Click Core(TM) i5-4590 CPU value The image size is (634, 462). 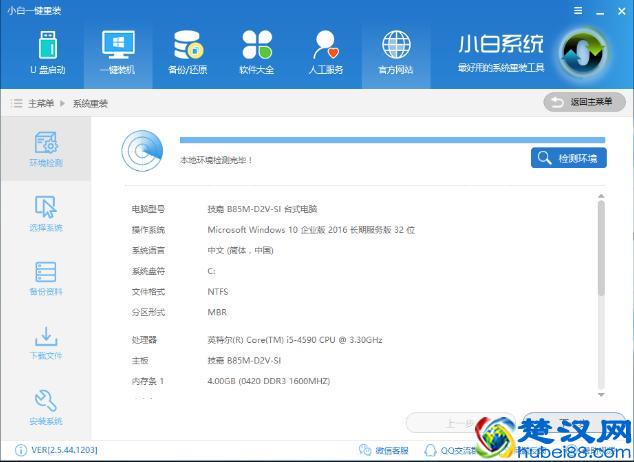pos(295,340)
